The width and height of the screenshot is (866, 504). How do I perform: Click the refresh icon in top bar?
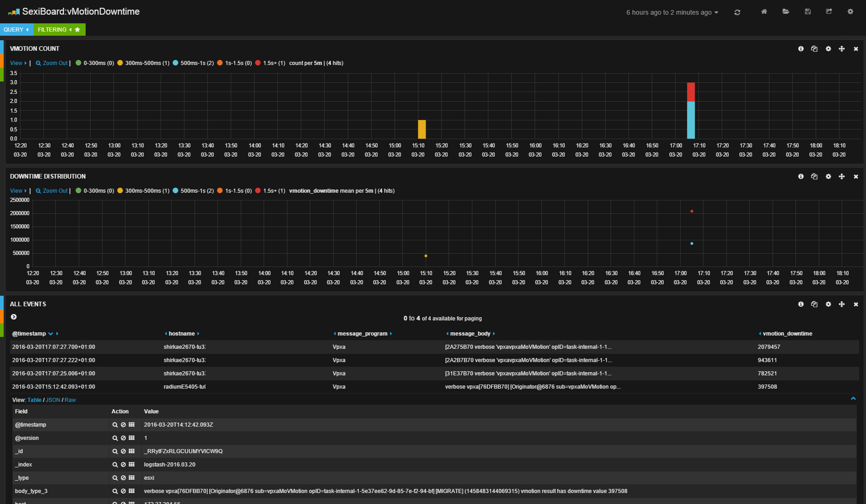(737, 12)
